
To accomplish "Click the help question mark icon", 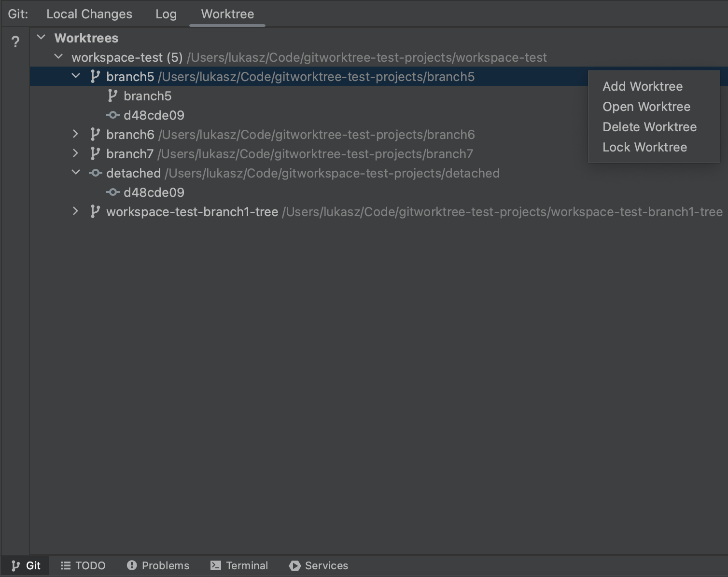I will [x=15, y=42].
